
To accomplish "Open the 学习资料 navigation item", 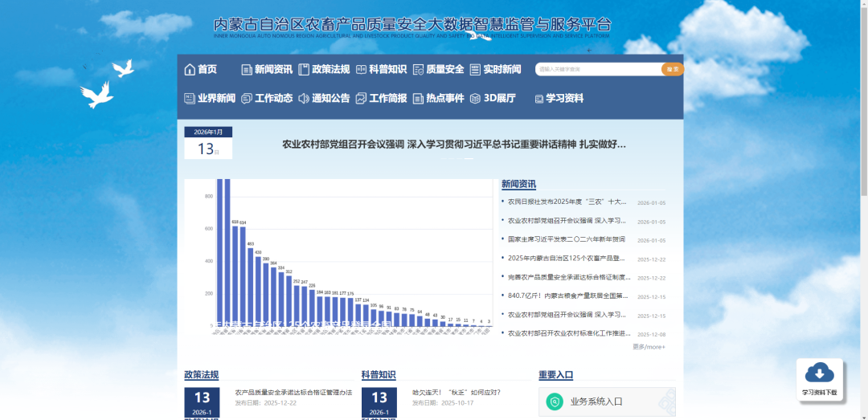I will coord(564,99).
